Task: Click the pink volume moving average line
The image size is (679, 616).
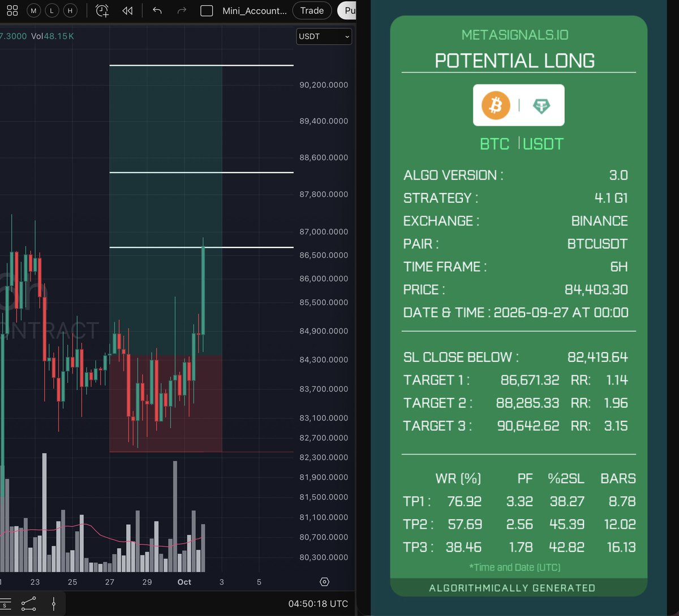Action: pyautogui.click(x=102, y=535)
